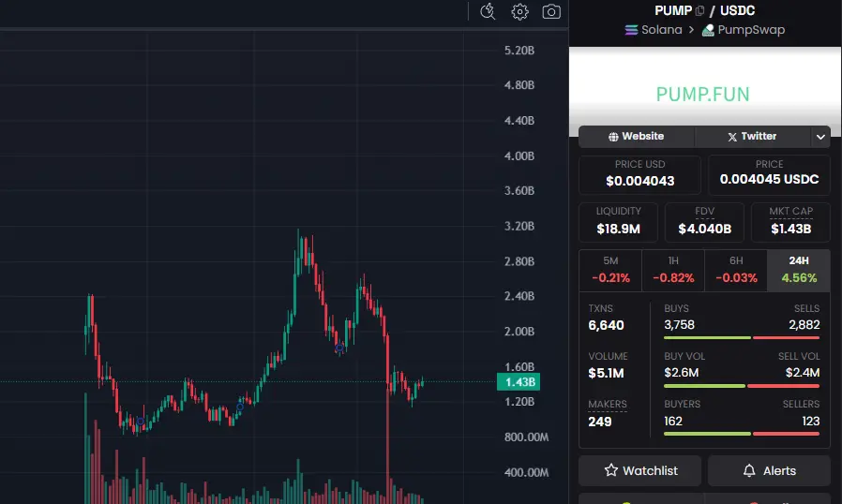Open the chart quick-search lightning icon
The height and width of the screenshot is (504, 842).
tap(488, 11)
